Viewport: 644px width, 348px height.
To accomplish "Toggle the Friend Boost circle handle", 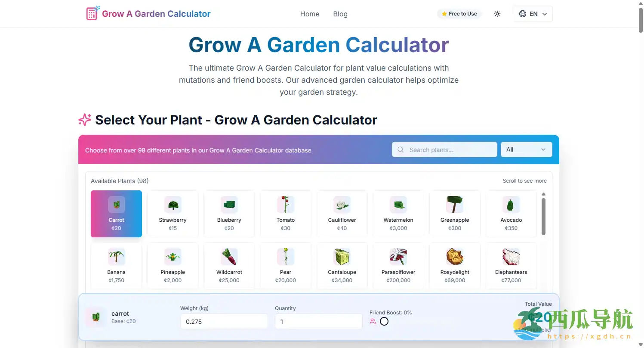I will click(384, 321).
